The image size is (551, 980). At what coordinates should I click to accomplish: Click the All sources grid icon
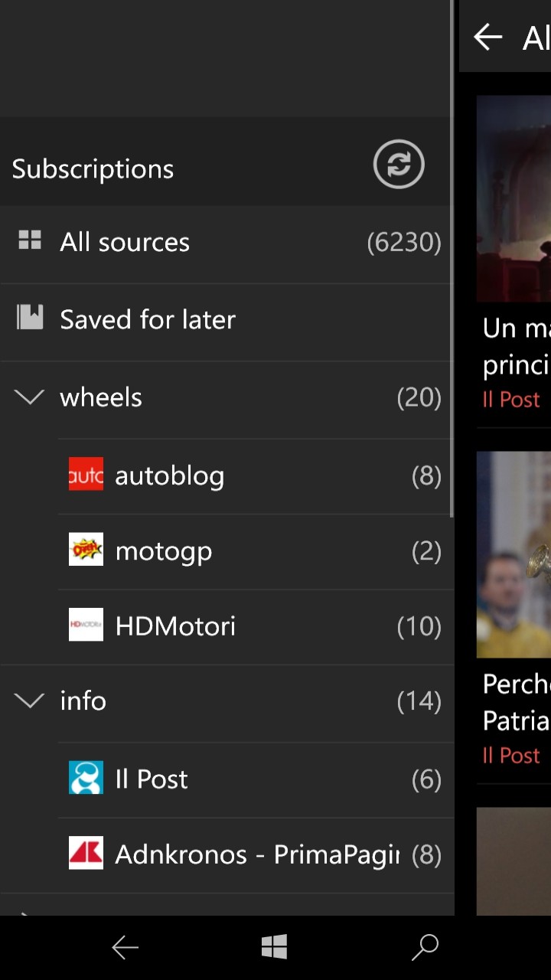tap(30, 240)
